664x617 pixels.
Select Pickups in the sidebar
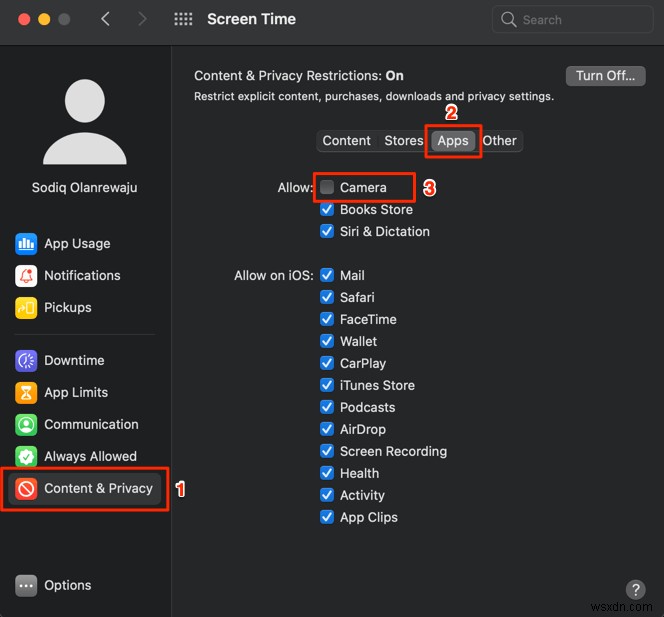[x=85, y=308]
